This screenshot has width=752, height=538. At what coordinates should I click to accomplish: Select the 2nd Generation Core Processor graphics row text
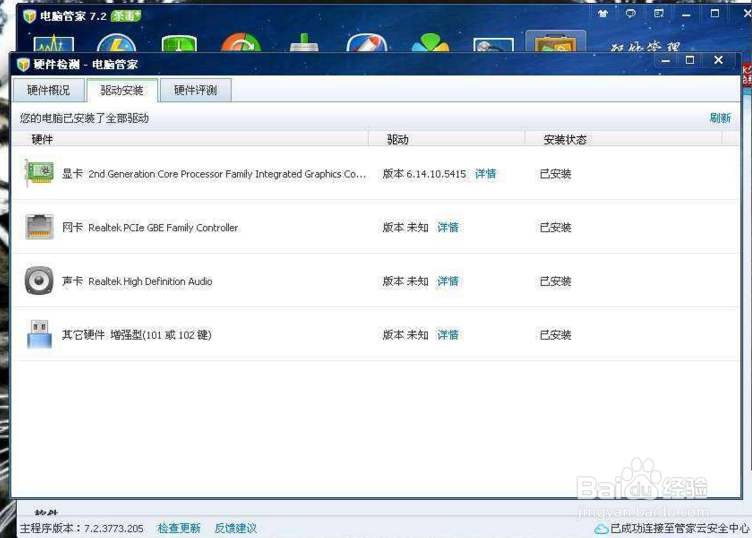227,174
